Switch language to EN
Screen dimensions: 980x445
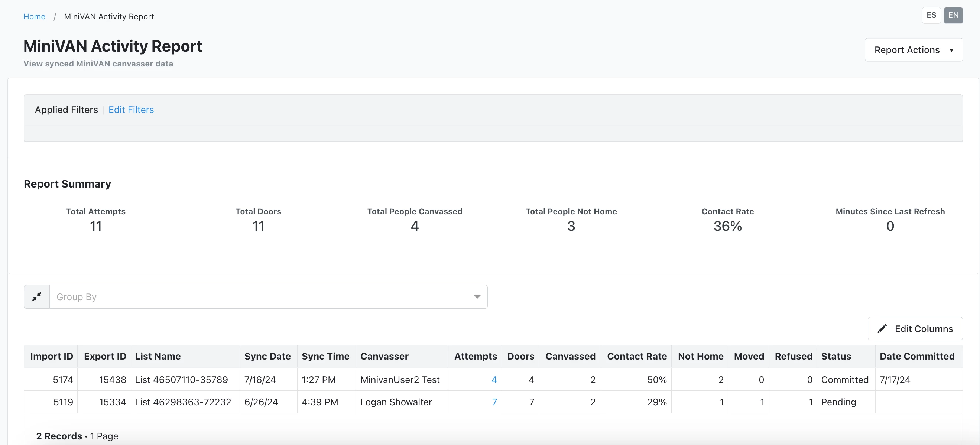coord(953,16)
